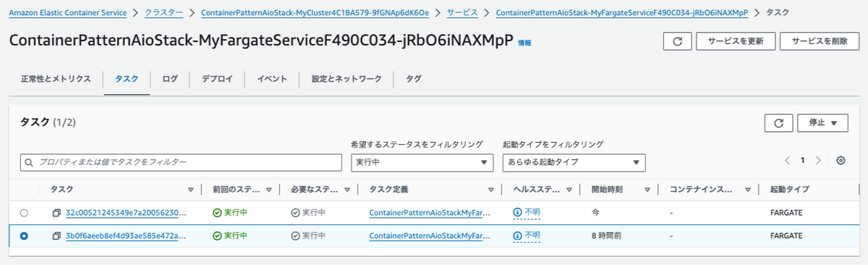Click 8 時間前 start time cell
Image resolution: width=868 pixels, height=265 pixels.
607,236
